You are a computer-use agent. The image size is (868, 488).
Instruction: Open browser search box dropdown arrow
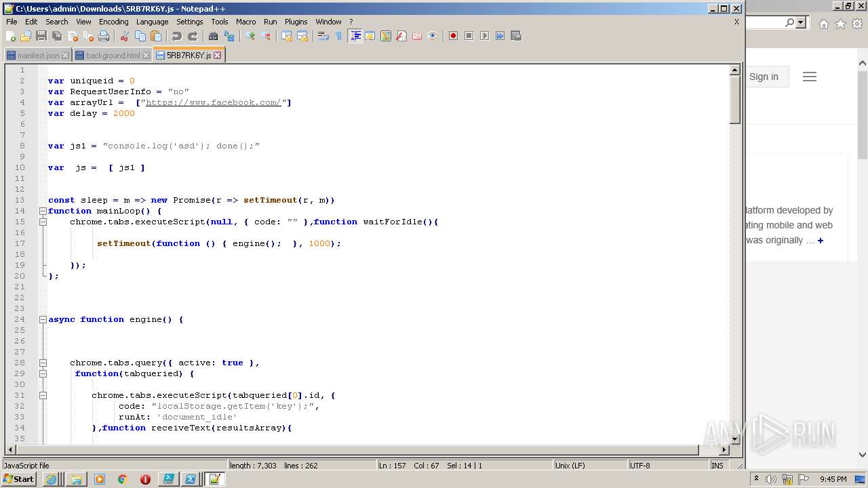pos(801,23)
